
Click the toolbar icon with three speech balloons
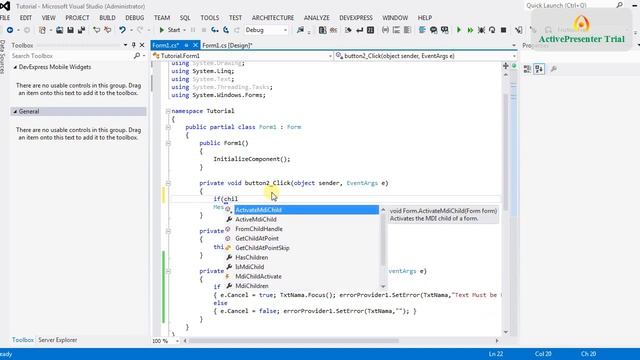[x=444, y=30]
